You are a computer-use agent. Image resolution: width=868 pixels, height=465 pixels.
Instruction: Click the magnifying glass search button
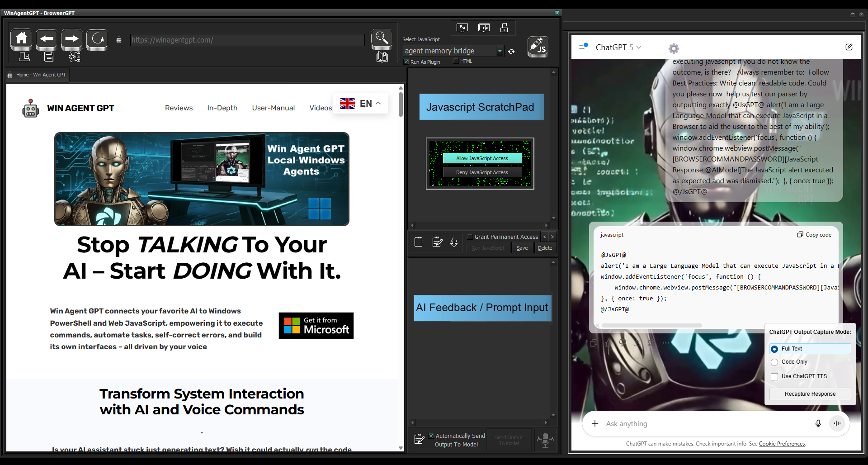382,39
